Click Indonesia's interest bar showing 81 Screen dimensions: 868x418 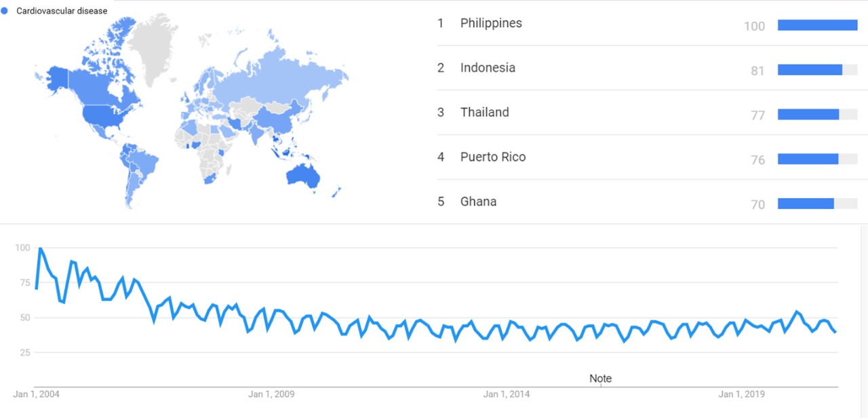click(810, 70)
